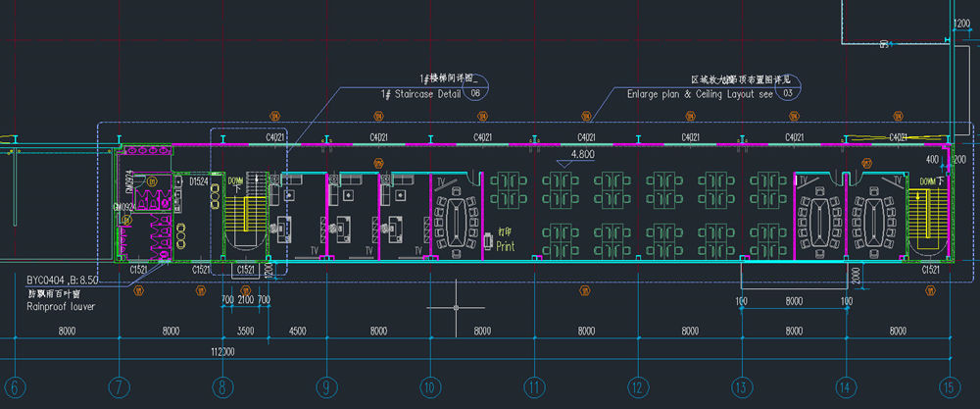Image resolution: width=980 pixels, height=409 pixels.
Task: Pick the 3500 dimension between axes 8 and 9
Action: click(x=246, y=331)
